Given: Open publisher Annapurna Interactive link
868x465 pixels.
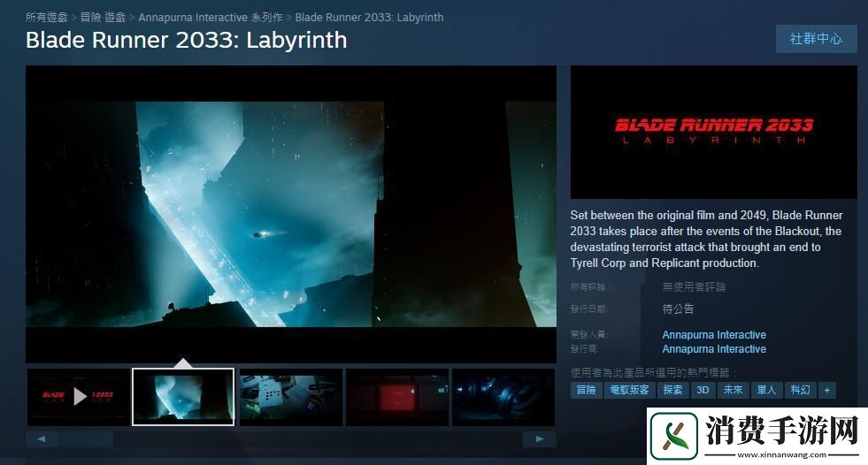Looking at the screenshot, I should click(x=714, y=349).
